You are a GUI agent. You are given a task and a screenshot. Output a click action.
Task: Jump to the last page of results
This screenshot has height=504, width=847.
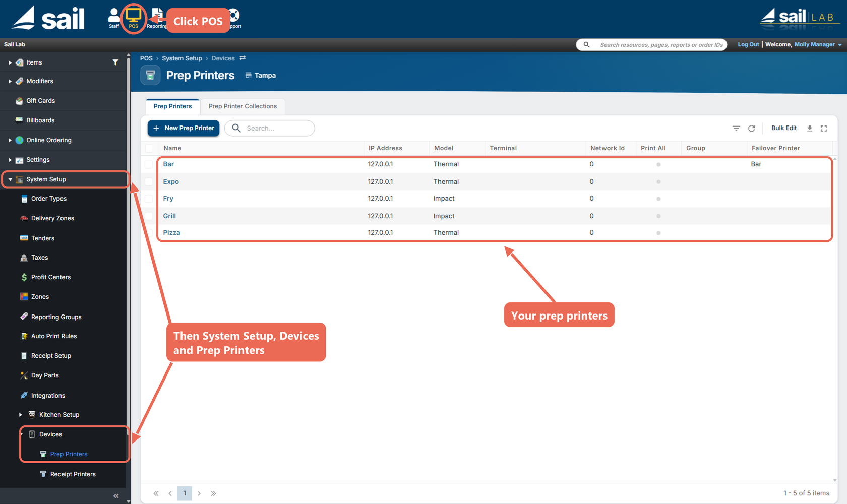click(x=213, y=493)
